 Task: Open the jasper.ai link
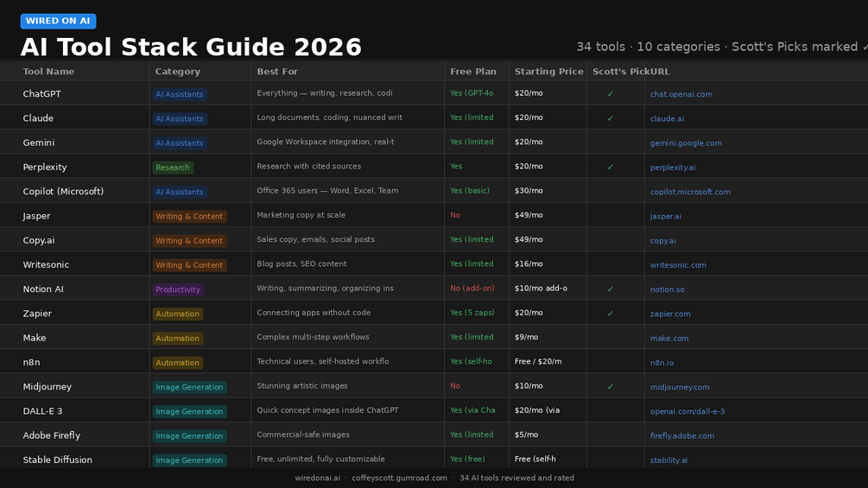pyautogui.click(x=665, y=216)
